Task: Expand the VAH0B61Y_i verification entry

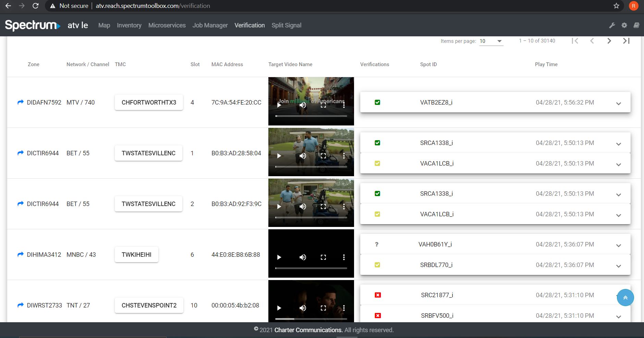Action: point(619,245)
